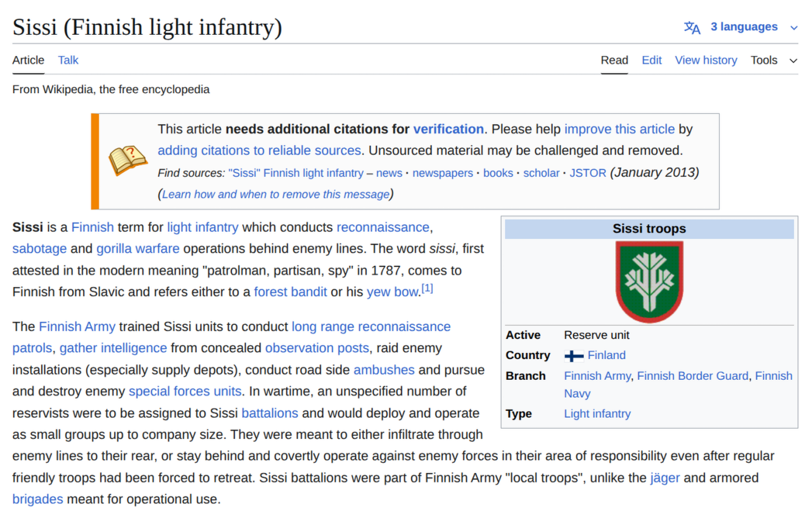The image size is (812, 511).
Task: Find sources via the news link
Action: [x=389, y=173]
